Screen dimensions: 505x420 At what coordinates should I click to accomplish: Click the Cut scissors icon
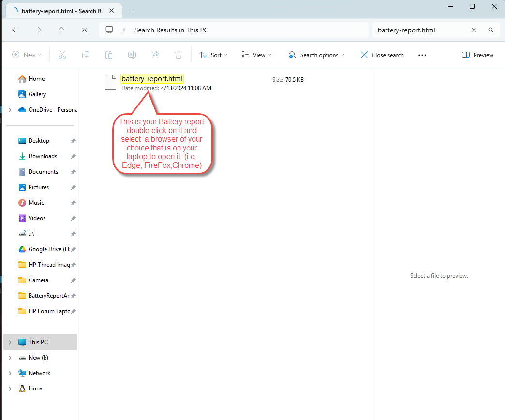(x=62, y=55)
